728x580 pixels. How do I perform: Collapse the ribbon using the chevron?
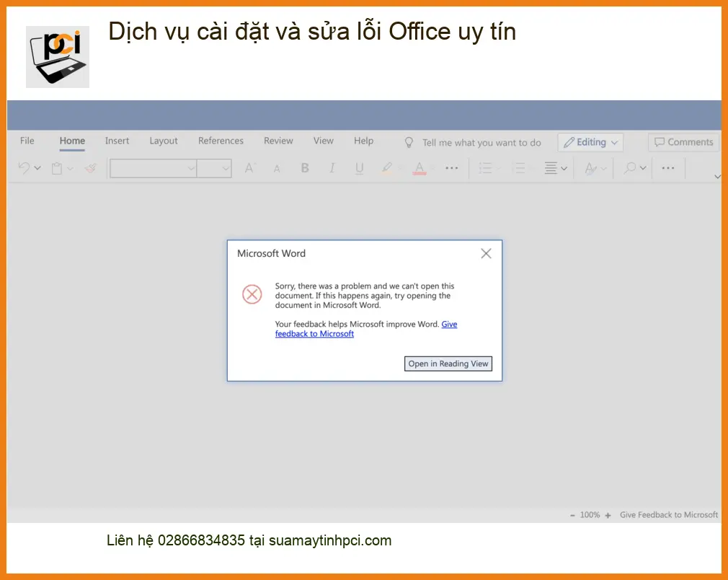717,177
